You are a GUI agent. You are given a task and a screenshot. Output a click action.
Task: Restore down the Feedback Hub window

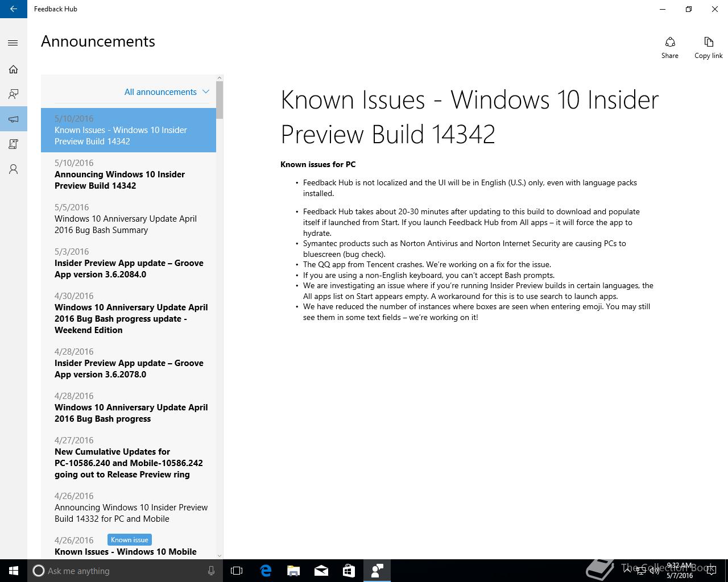tap(689, 9)
